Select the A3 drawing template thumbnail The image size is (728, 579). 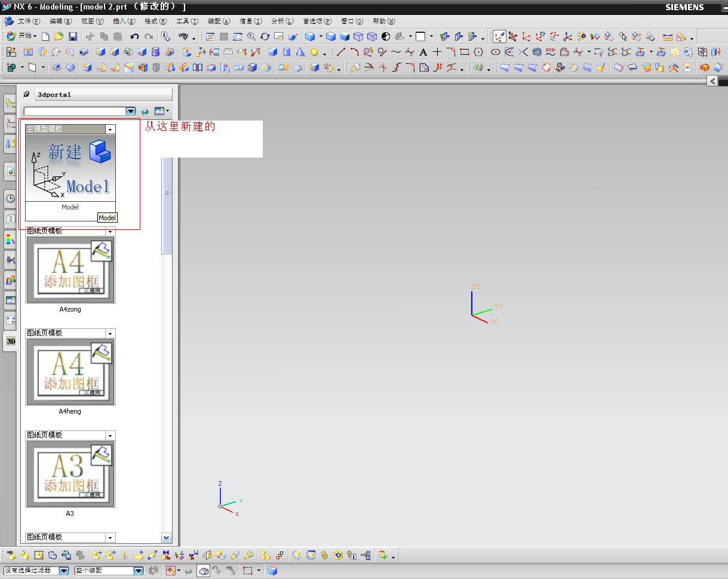(70, 474)
